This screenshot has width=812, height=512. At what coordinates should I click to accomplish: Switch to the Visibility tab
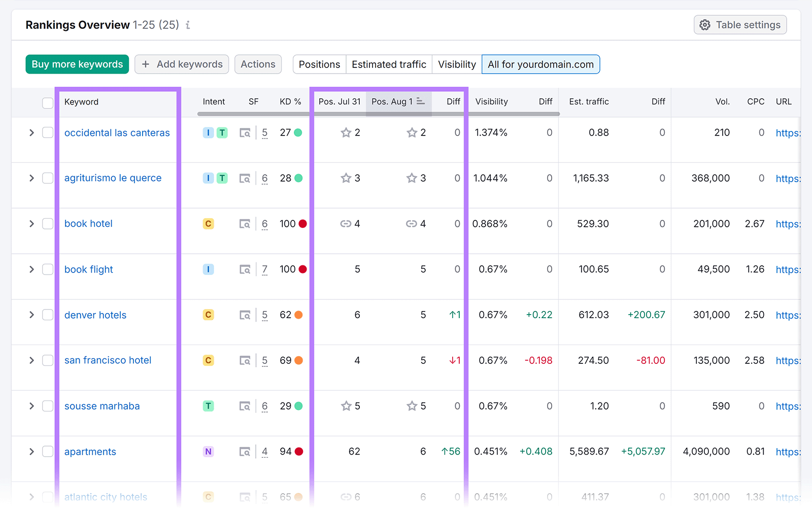[456, 64]
